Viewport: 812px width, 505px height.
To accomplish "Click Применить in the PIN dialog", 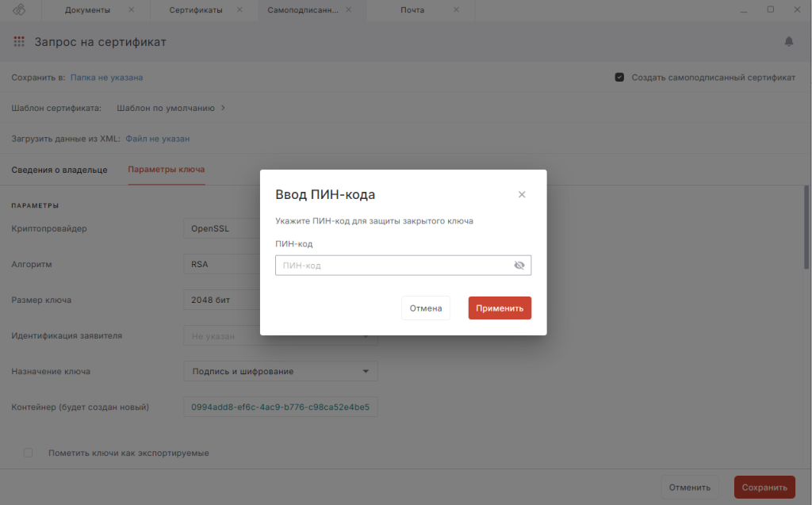I will (500, 308).
